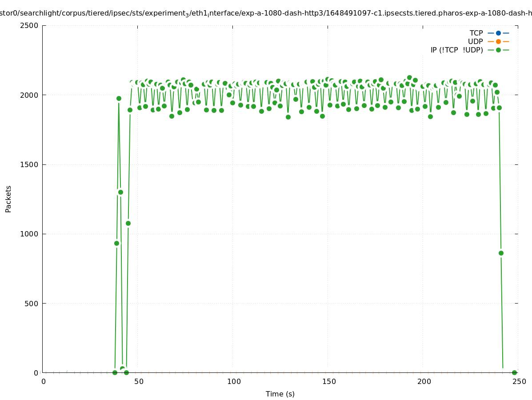
Task: Toggle the TCP series legend label
Action: 476,33
